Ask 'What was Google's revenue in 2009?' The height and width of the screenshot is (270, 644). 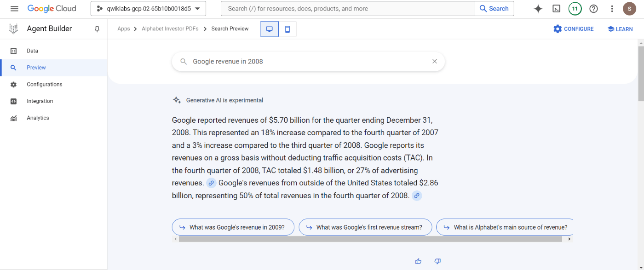tap(233, 227)
